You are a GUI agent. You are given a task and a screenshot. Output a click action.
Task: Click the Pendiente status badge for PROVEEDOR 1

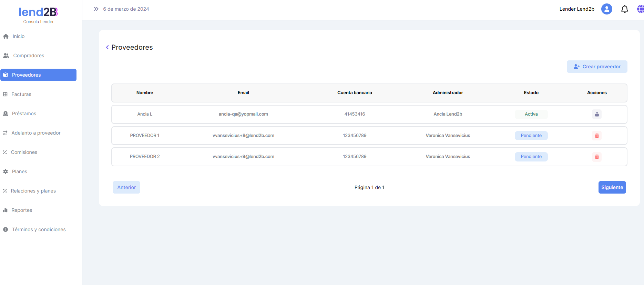tap(531, 136)
